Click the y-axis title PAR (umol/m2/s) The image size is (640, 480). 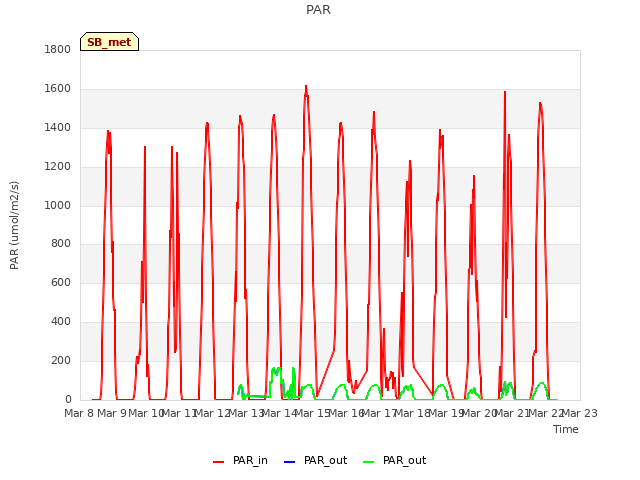coord(14,225)
